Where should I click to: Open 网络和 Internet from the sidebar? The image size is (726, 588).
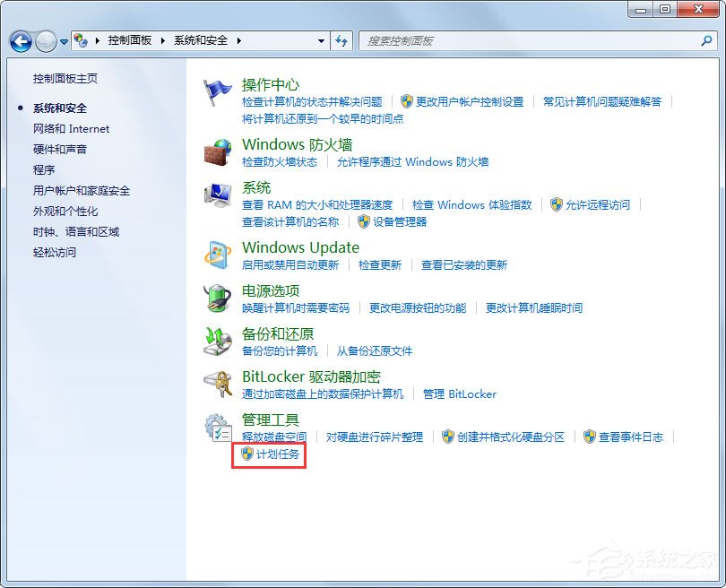click(72, 128)
